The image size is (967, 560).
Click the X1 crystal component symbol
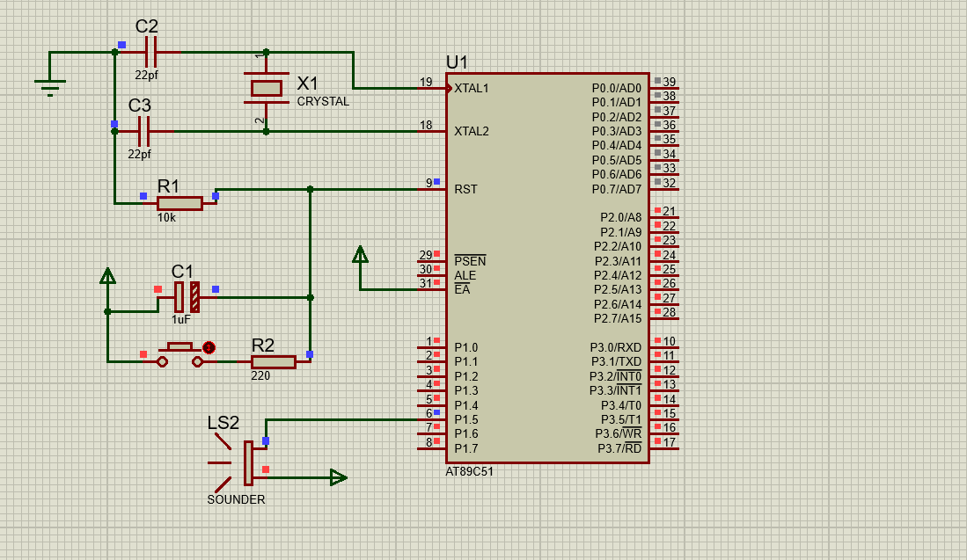267,88
